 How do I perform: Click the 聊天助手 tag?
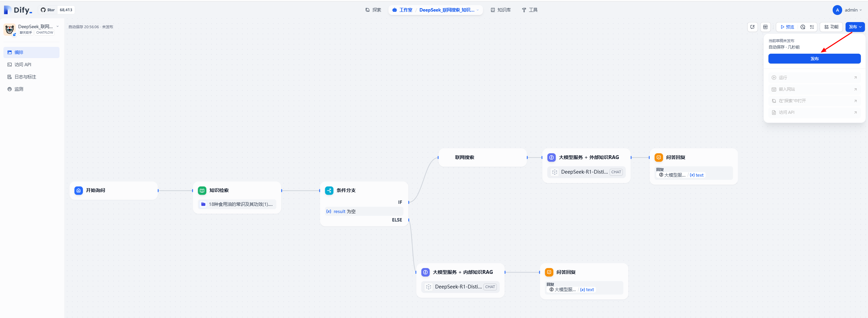pyautogui.click(x=26, y=33)
